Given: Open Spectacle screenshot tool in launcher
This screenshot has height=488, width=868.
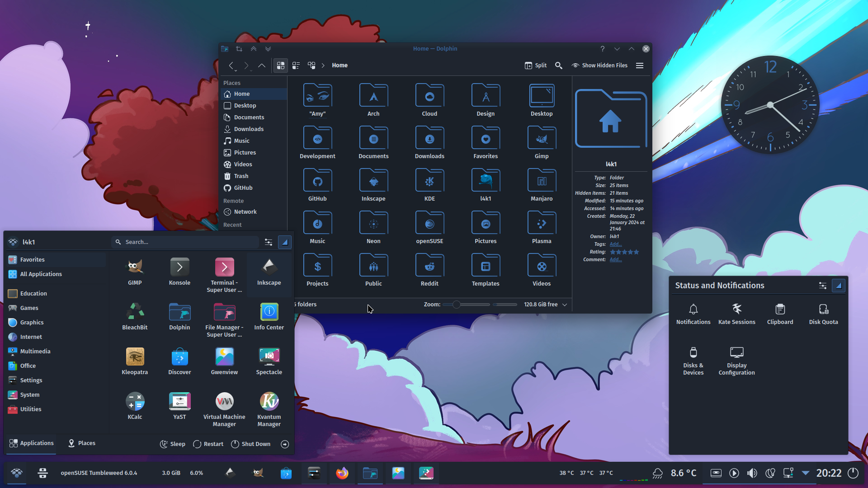Looking at the screenshot, I should tap(269, 361).
